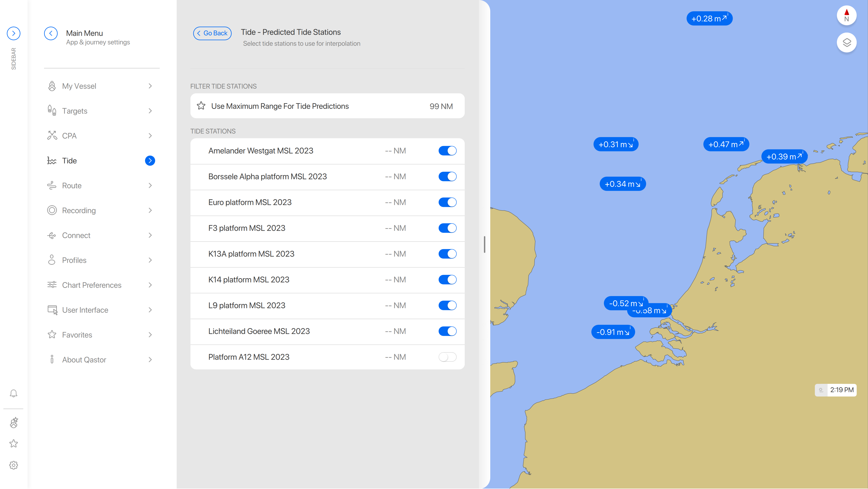Expand the sidebar with top chevron
Viewport: 868px width, 489px height.
pos(14,33)
